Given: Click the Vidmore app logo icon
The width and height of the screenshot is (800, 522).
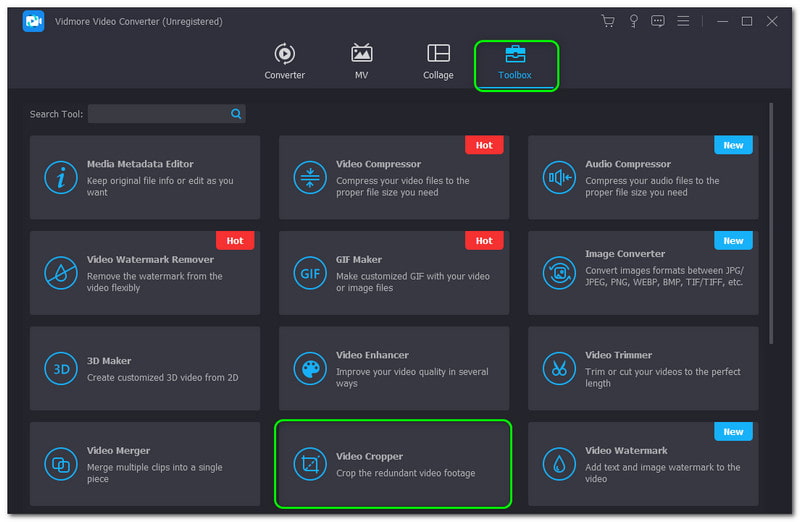Looking at the screenshot, I should coord(34,21).
